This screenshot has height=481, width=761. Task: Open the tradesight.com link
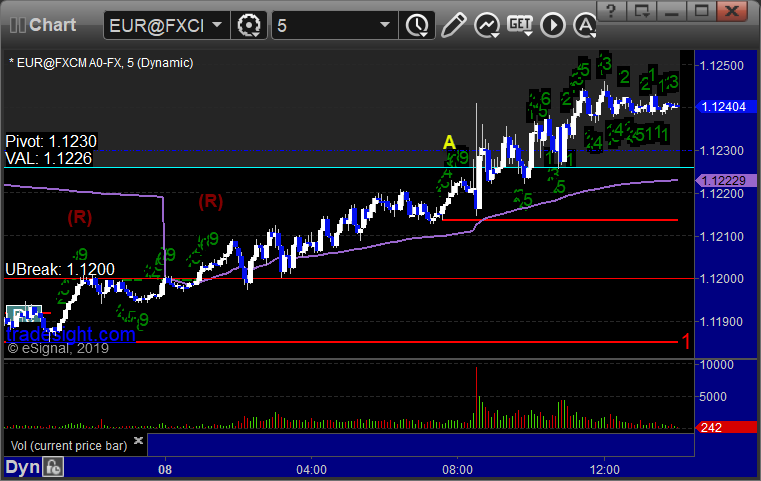click(71, 334)
